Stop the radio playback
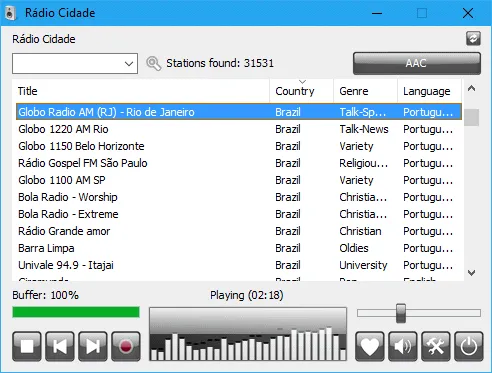Screen dimensions: 492x373 pos(27,346)
